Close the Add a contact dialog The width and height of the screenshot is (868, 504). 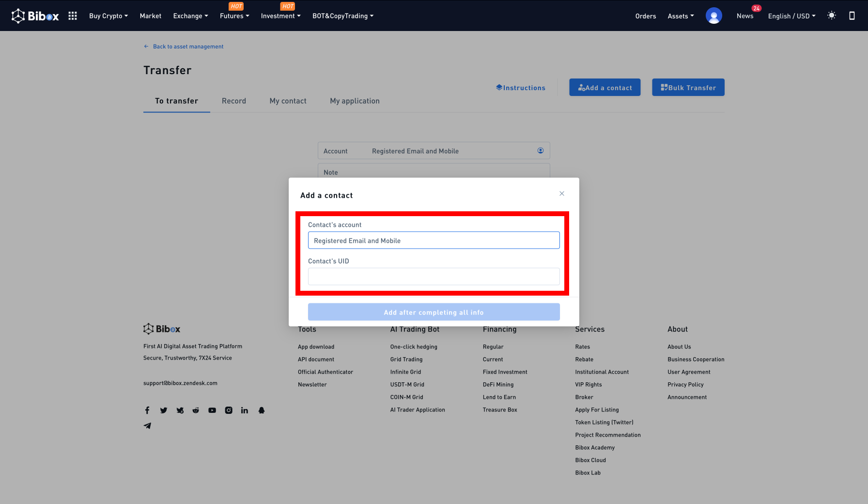(x=562, y=193)
